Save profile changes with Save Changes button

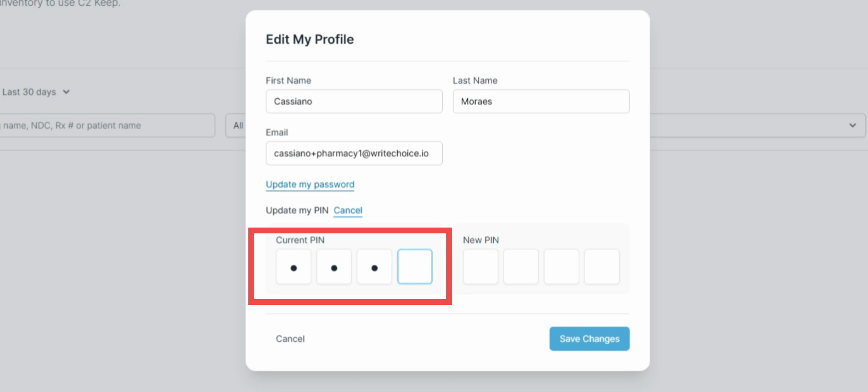click(589, 339)
